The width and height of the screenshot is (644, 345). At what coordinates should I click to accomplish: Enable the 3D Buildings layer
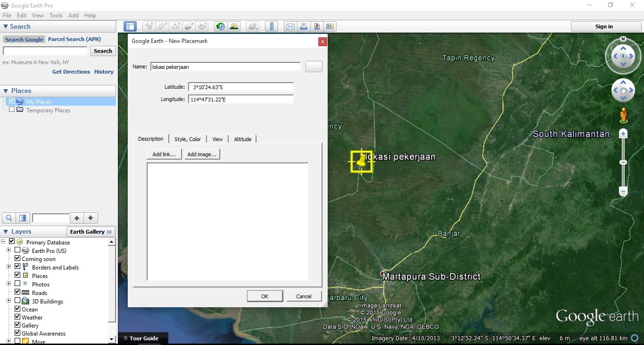pos(17,301)
